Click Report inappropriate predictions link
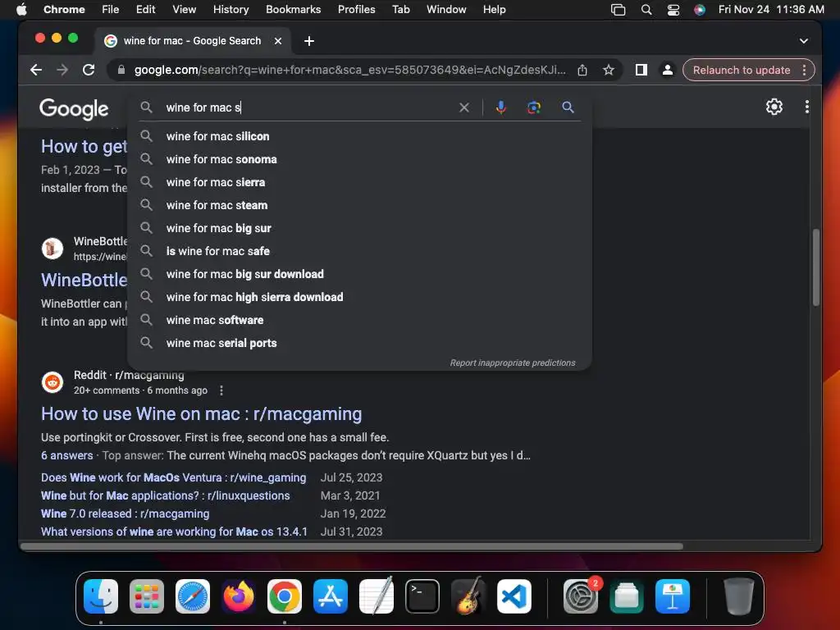The width and height of the screenshot is (840, 630). [513, 363]
